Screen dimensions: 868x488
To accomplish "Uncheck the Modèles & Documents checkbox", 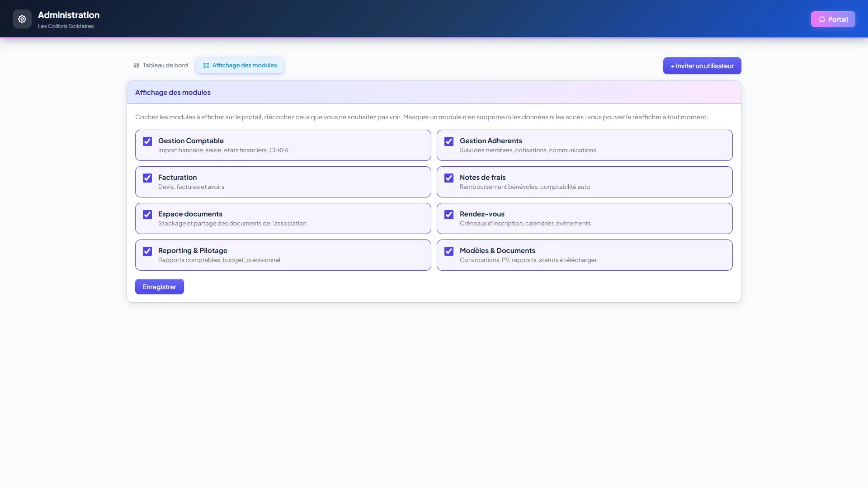I will 449,251.
